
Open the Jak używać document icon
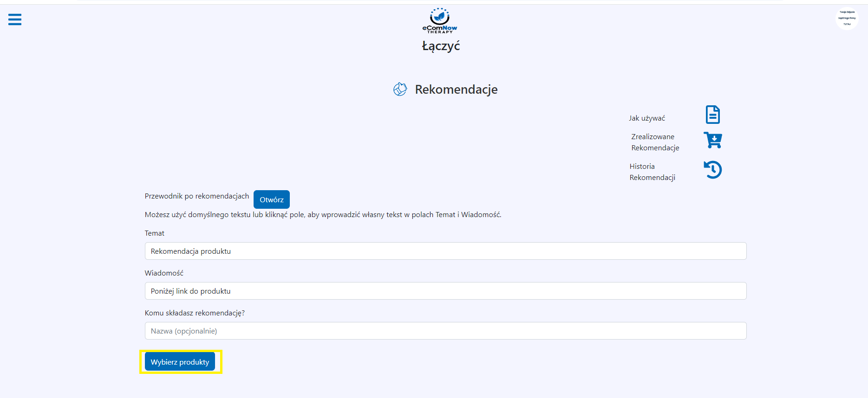point(713,115)
